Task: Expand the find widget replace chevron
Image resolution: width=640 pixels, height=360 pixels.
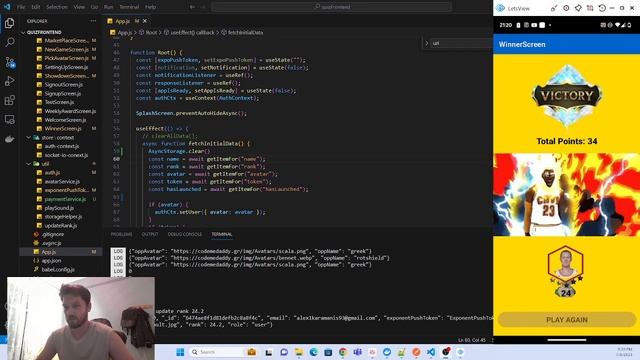Action: [427, 43]
